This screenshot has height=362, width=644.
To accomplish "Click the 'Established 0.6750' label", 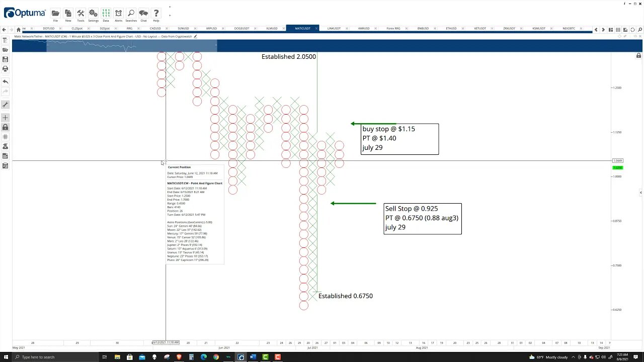I will (346, 296).
